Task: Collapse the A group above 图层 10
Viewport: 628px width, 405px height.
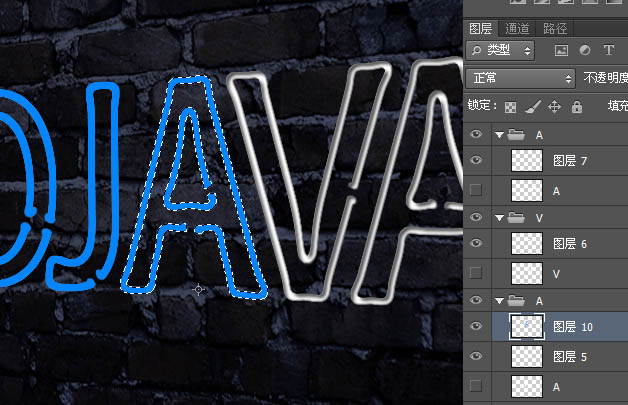Action: coord(499,301)
